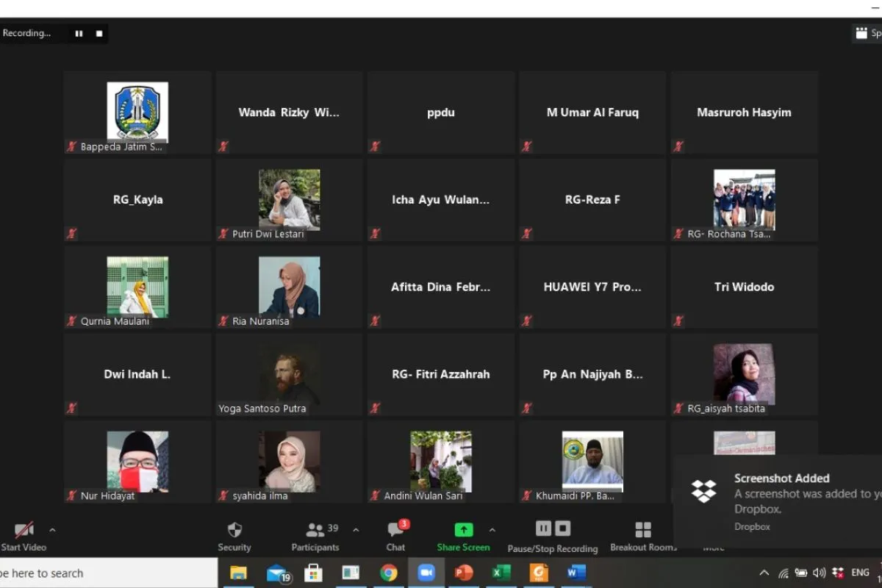
Task: Open PowerPoint from the taskbar
Action: coord(464,573)
